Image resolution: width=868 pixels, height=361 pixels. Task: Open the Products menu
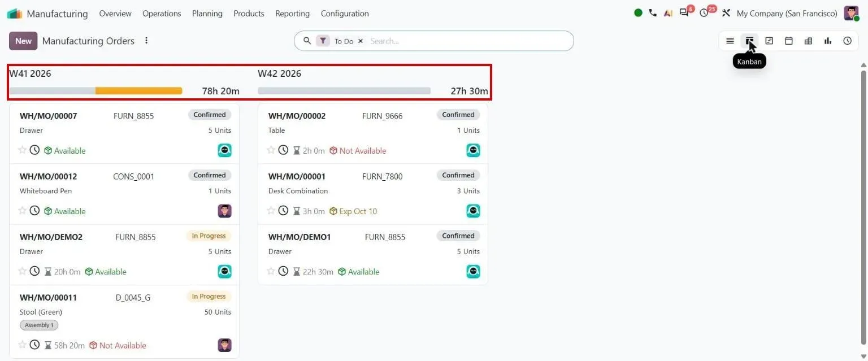click(249, 13)
